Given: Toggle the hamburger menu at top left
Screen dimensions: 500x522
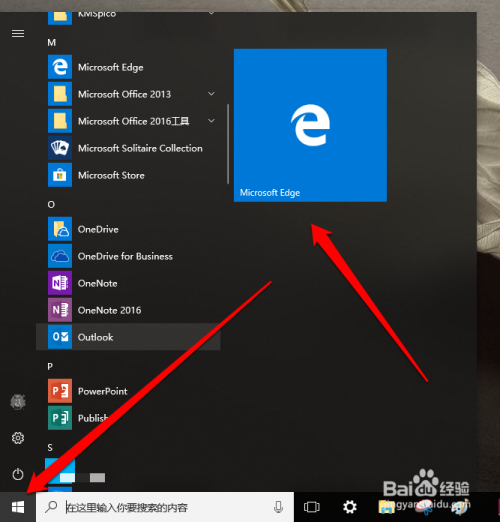Looking at the screenshot, I should (x=18, y=34).
